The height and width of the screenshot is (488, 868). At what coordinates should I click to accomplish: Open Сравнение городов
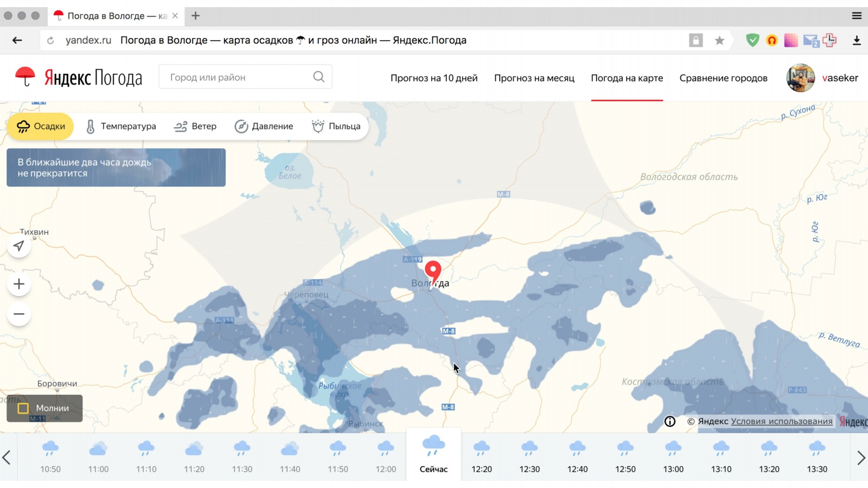[x=724, y=78]
